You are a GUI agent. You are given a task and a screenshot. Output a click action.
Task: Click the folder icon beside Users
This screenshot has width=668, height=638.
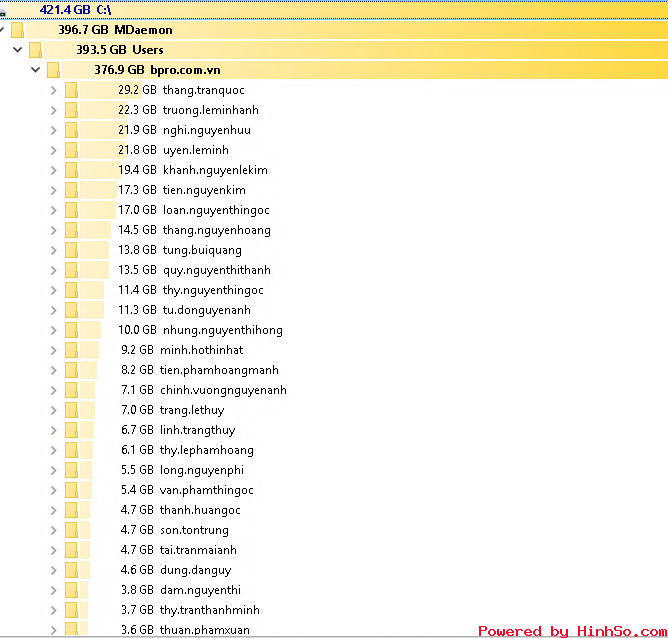(35, 50)
